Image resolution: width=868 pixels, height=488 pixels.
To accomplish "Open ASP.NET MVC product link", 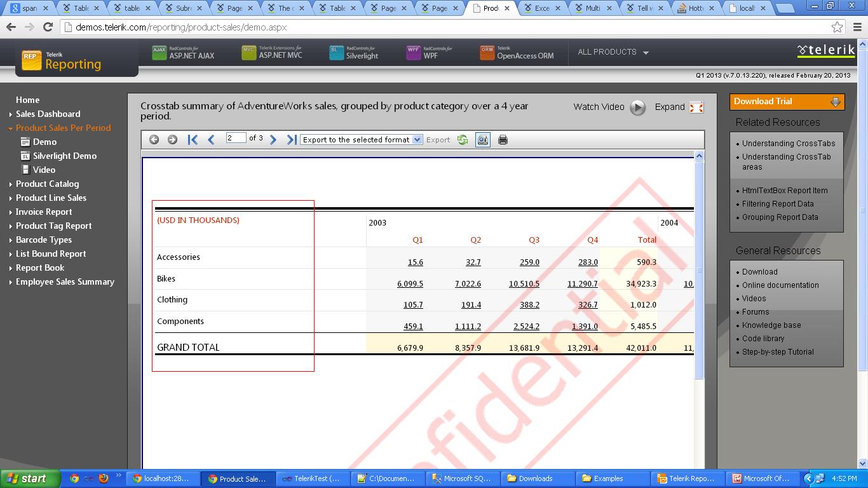I will (x=272, y=53).
